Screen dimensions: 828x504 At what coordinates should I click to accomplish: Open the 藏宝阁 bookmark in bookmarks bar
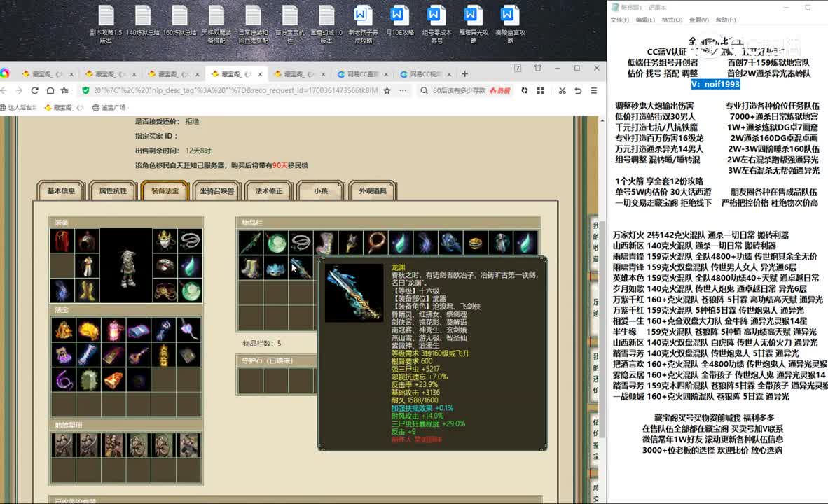tap(64, 108)
